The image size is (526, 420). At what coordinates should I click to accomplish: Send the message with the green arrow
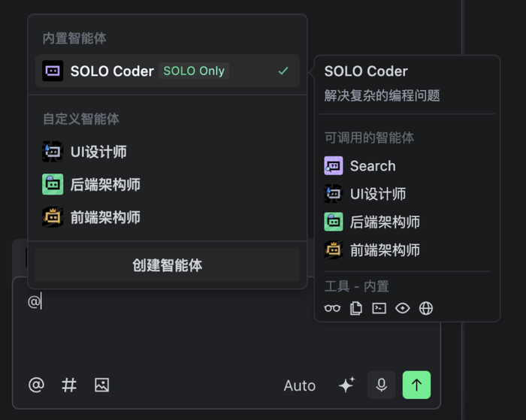[416, 385]
